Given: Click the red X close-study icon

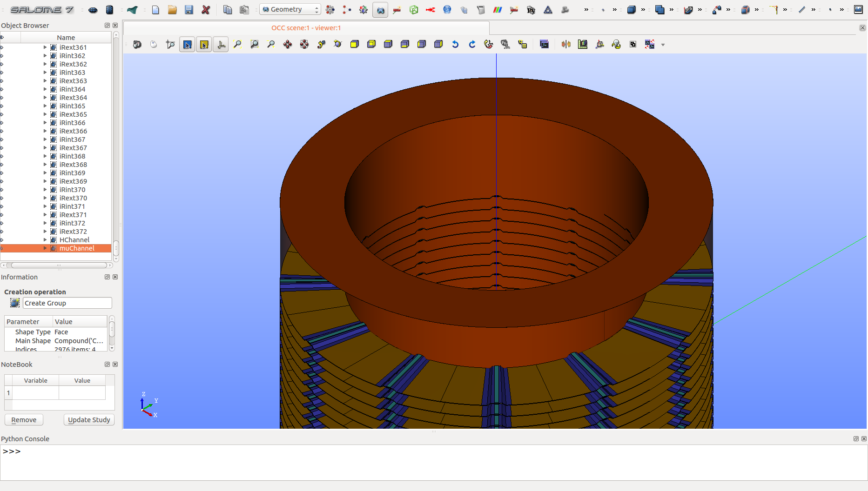Looking at the screenshot, I should pyautogui.click(x=206, y=10).
